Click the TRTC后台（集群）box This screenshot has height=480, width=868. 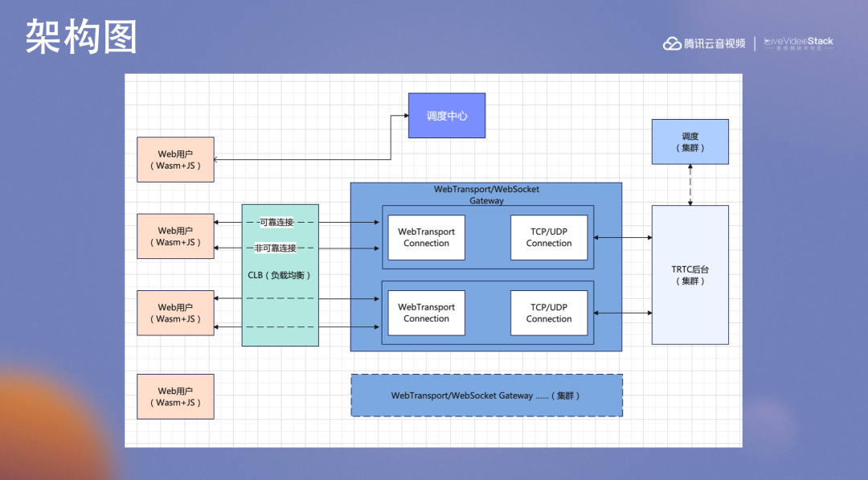click(690, 275)
